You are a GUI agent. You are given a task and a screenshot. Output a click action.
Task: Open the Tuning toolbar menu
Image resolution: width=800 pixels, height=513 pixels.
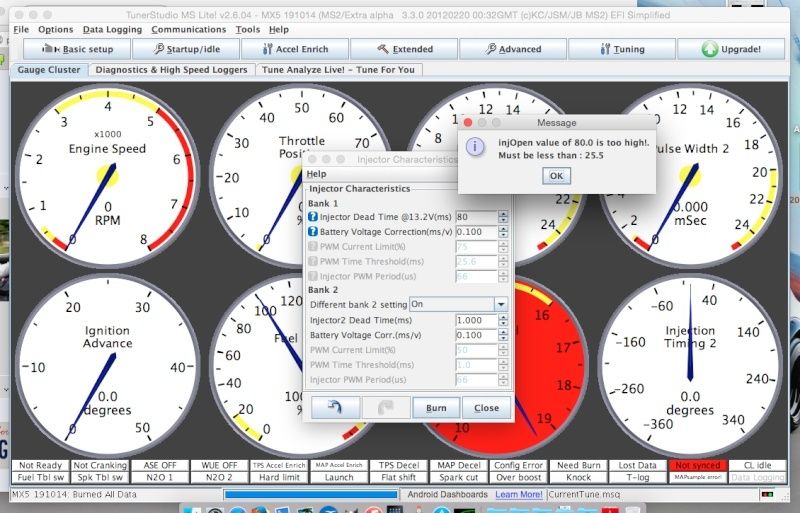(x=622, y=49)
